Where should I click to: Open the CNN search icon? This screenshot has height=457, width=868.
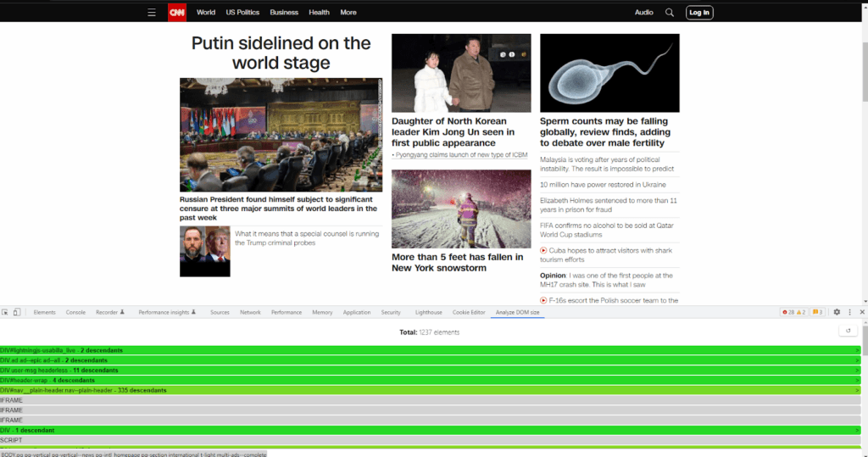[670, 12]
